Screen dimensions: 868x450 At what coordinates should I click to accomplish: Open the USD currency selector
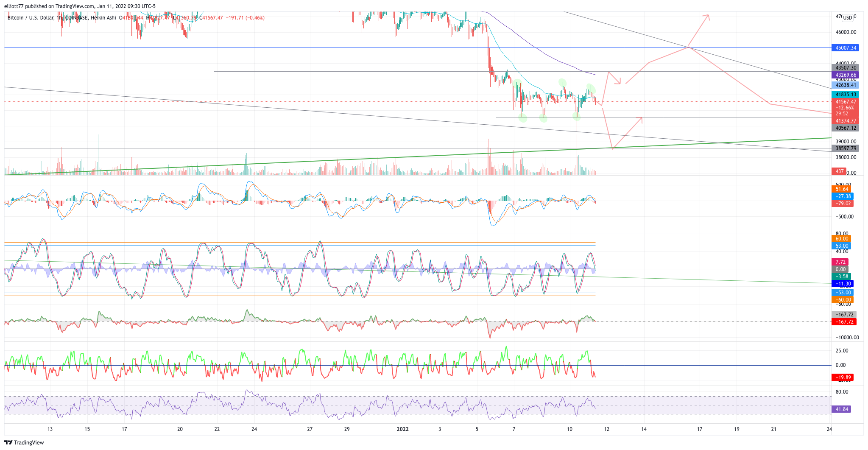(x=847, y=18)
